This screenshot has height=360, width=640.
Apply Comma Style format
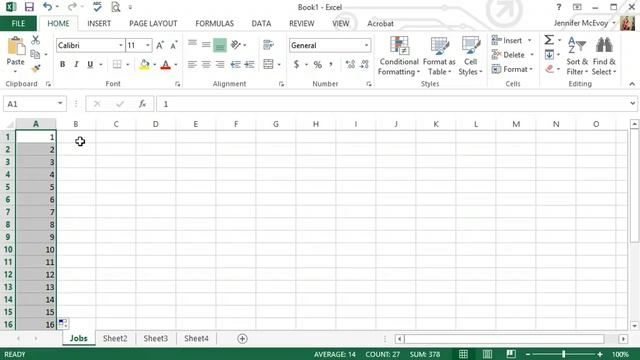point(331,64)
